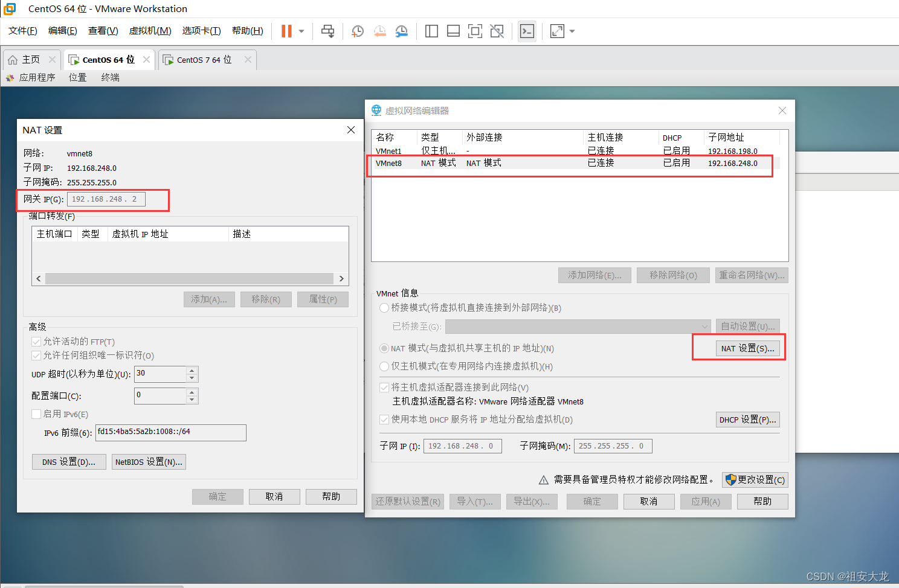
Task: Click DHCP 设置(P)... button
Action: [748, 420]
